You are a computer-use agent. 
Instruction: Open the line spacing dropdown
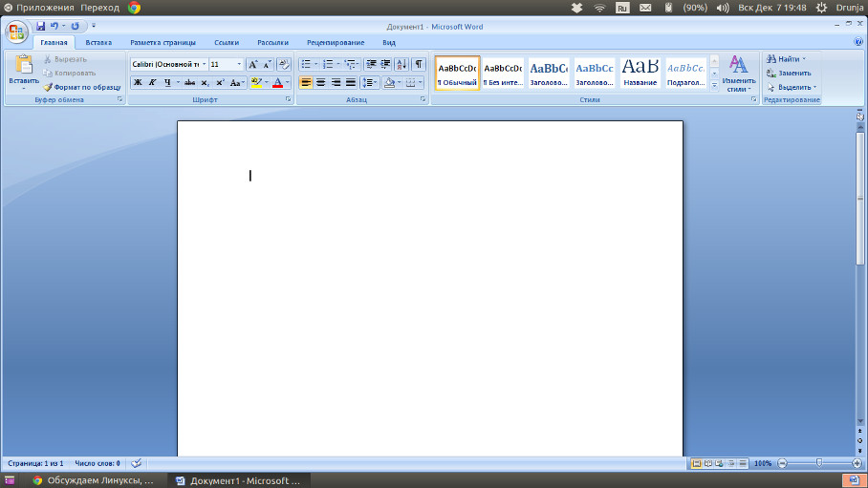369,82
